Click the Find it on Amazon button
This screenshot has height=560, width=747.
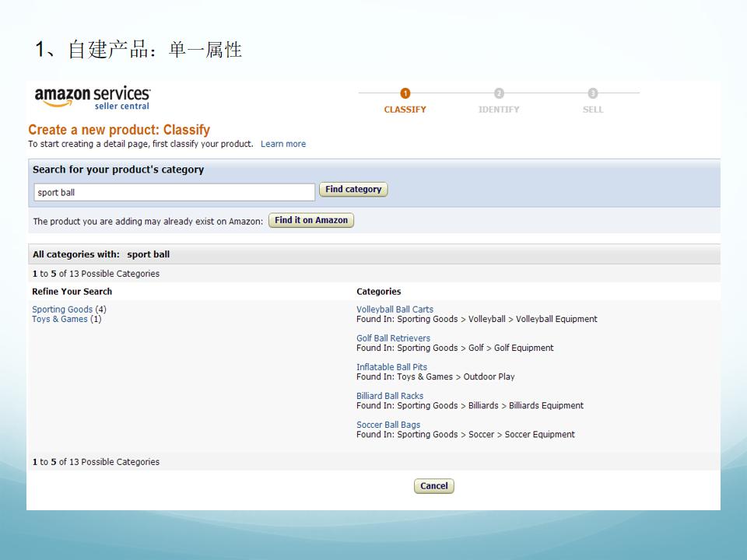311,220
